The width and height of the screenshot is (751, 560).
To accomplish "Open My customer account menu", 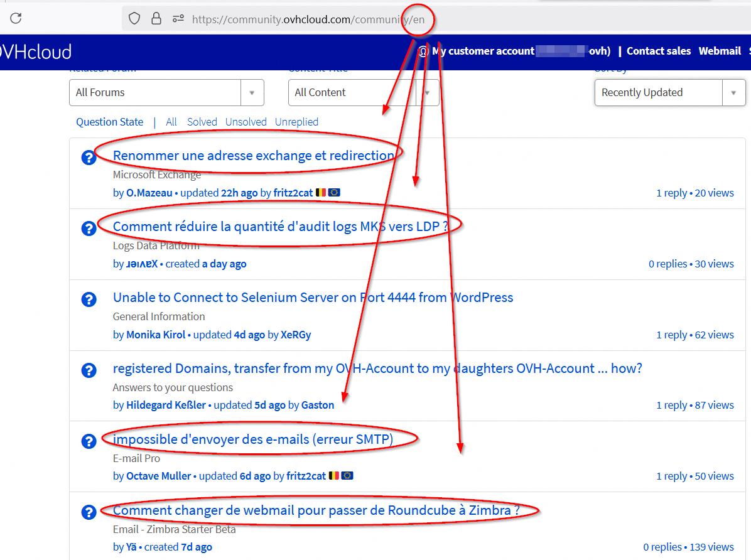I will [482, 51].
